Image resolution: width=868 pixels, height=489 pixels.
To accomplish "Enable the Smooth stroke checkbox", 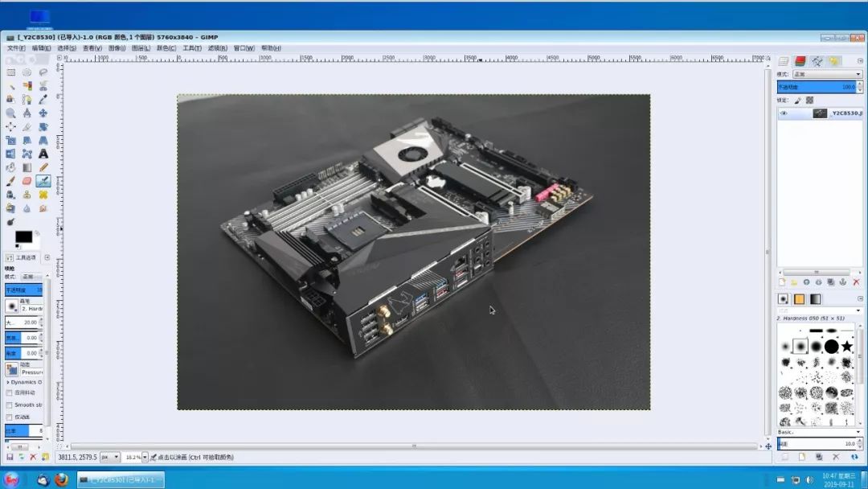I will 10,405.
